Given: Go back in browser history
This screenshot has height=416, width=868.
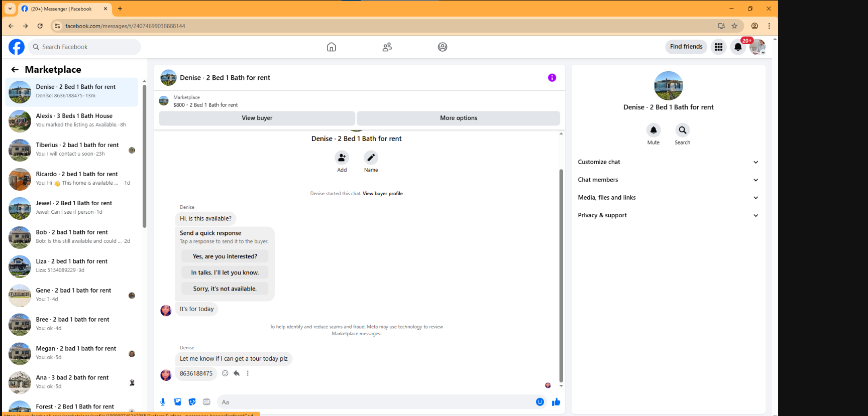Looking at the screenshot, I should click(11, 26).
